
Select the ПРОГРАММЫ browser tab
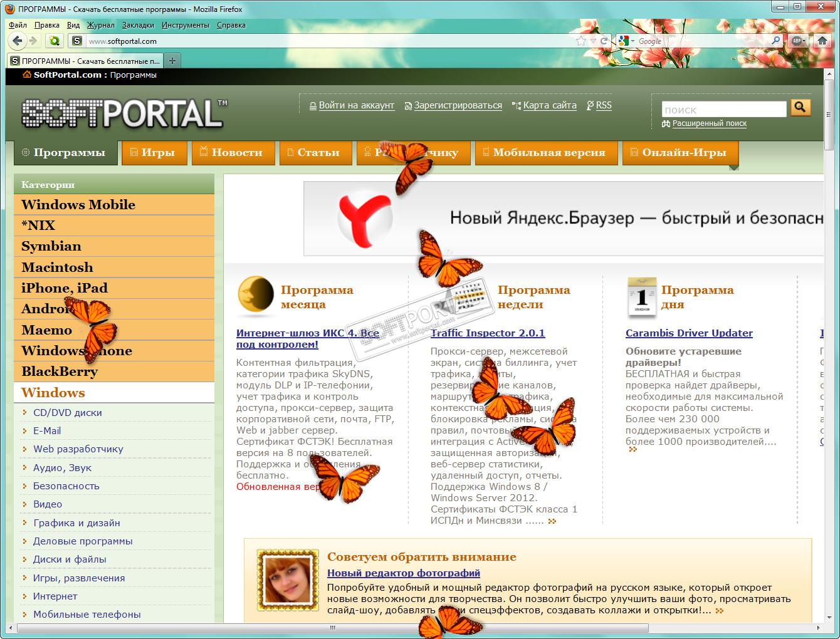[x=85, y=61]
